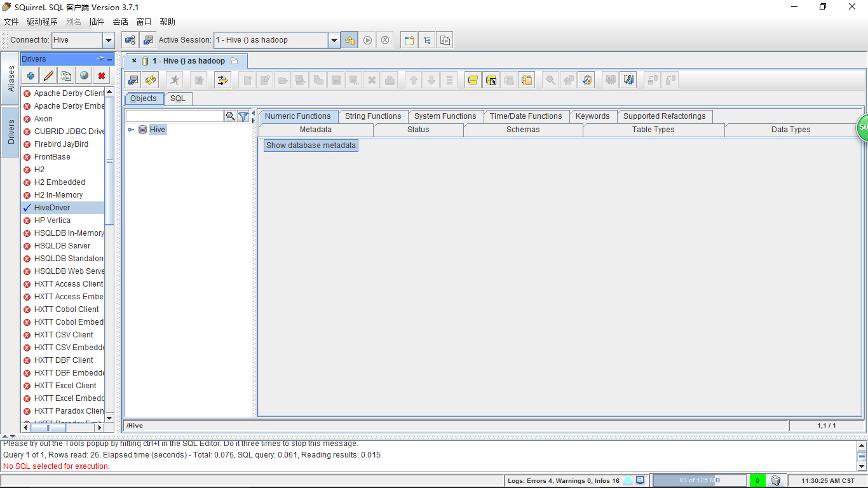The image size is (868, 488).
Task: Open the object tree filter funnel icon
Action: click(x=243, y=116)
